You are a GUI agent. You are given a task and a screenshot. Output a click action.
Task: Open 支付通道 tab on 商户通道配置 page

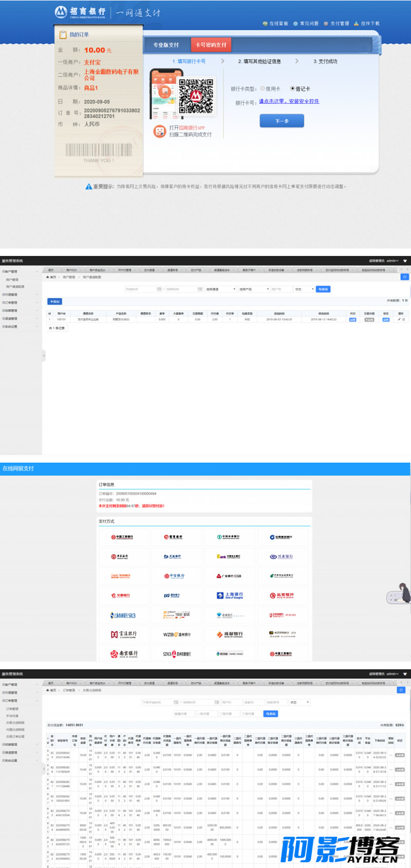tap(149, 270)
